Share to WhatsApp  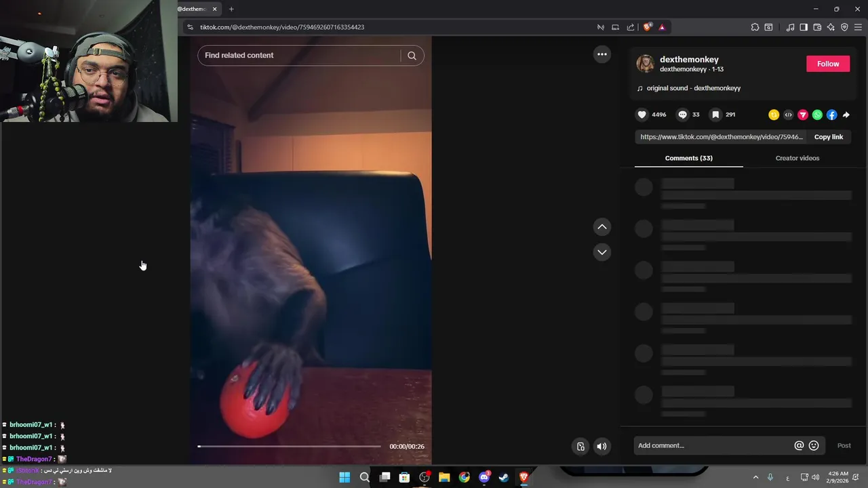817,115
